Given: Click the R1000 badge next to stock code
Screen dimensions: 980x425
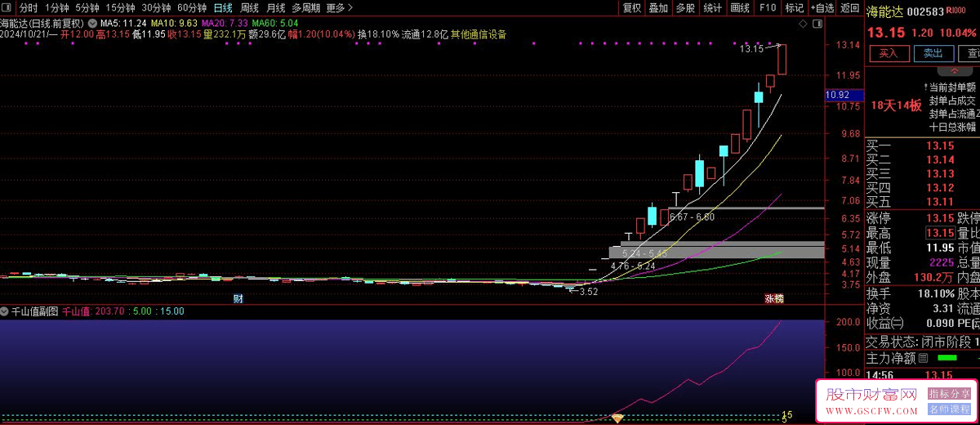Looking at the screenshot, I should [957, 11].
